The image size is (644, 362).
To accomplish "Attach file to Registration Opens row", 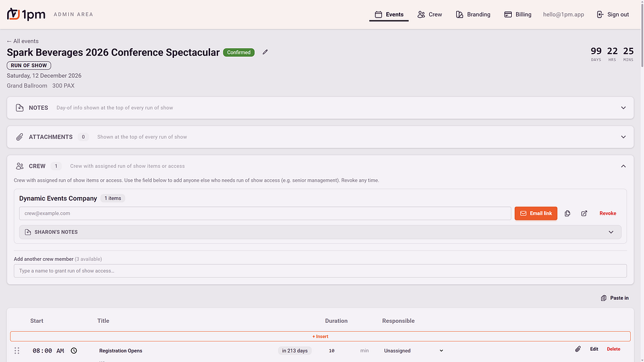I will (578, 349).
